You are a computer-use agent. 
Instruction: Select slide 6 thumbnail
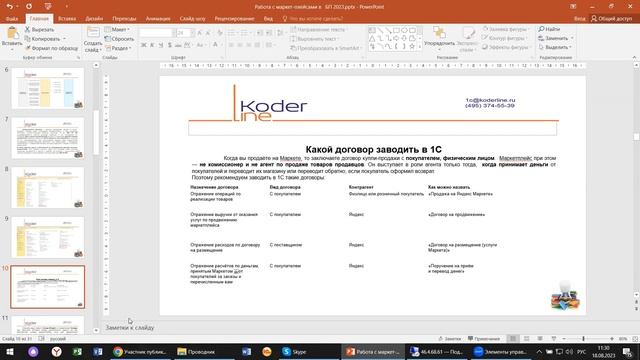(x=48, y=88)
